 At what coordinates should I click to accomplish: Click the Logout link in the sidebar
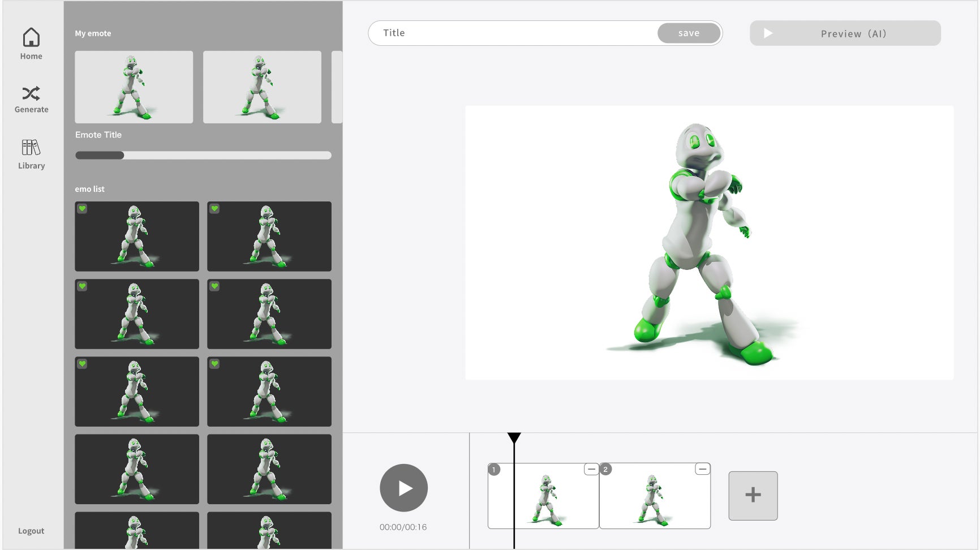click(31, 531)
